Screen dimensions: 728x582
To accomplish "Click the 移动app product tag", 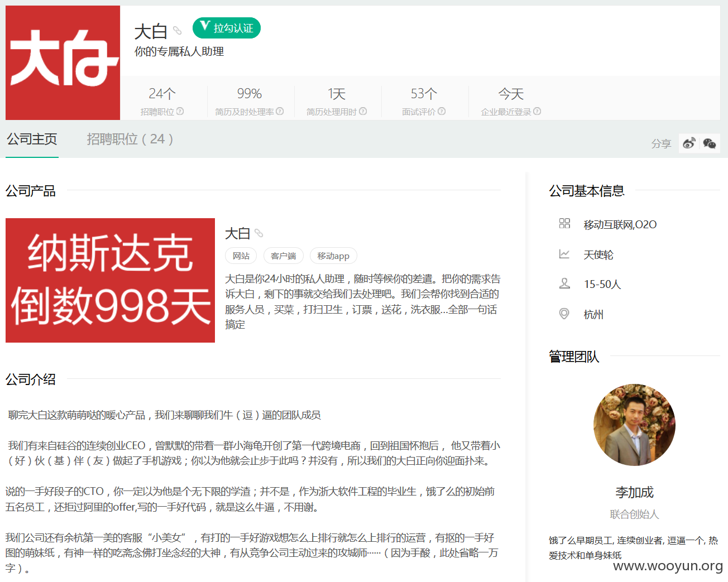I will (x=333, y=256).
